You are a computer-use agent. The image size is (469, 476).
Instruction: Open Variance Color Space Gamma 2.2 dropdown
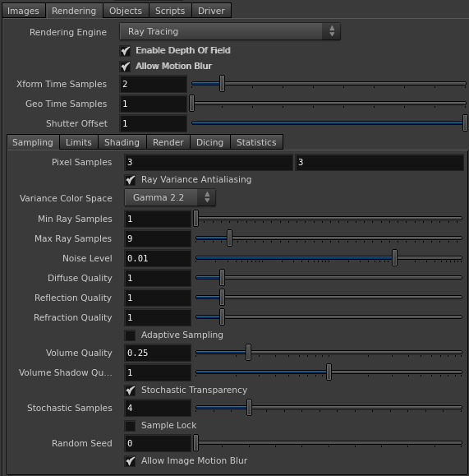170,197
